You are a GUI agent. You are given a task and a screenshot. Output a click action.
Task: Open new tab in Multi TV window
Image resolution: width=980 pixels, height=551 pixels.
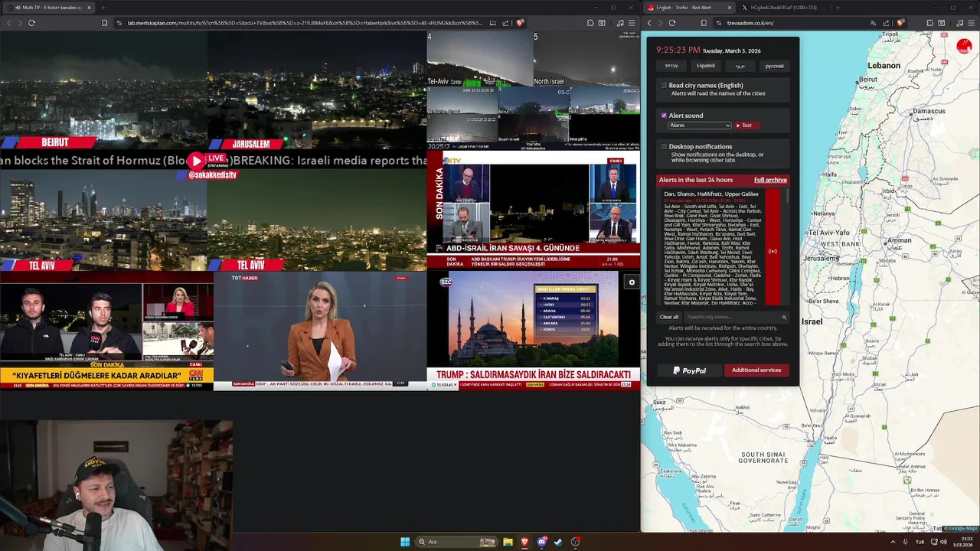click(103, 8)
